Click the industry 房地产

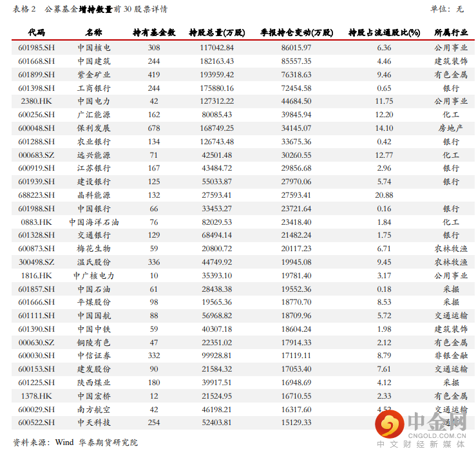pyautogui.click(x=451, y=128)
